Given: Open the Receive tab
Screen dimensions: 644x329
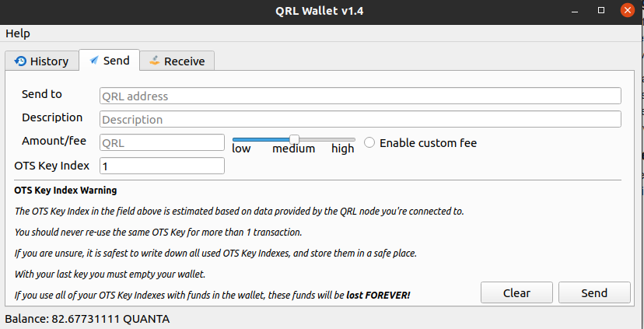Looking at the screenshot, I should click(177, 61).
